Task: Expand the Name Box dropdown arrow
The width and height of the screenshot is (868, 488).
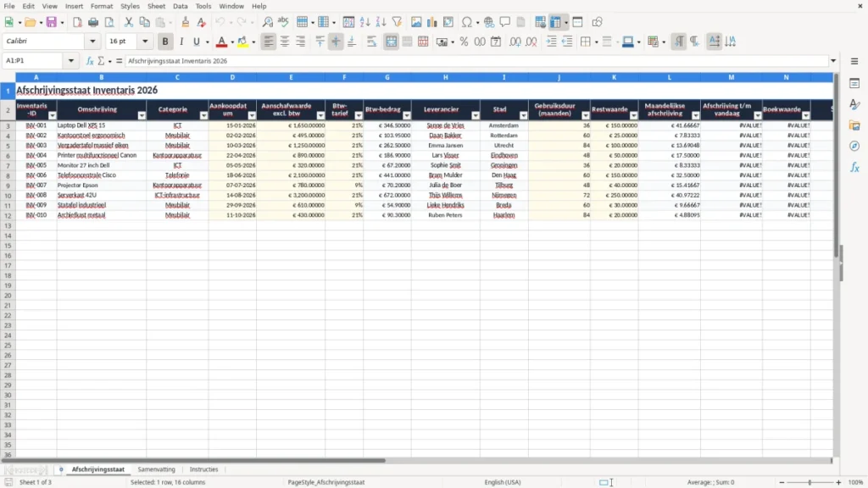Action: [71, 61]
